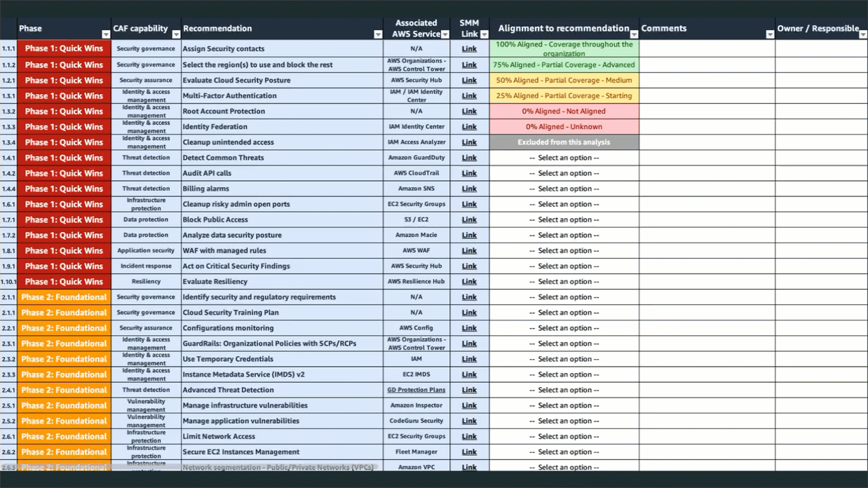This screenshot has width=868, height=488.
Task: Select the Fleet Manager service cell
Action: pos(416,452)
